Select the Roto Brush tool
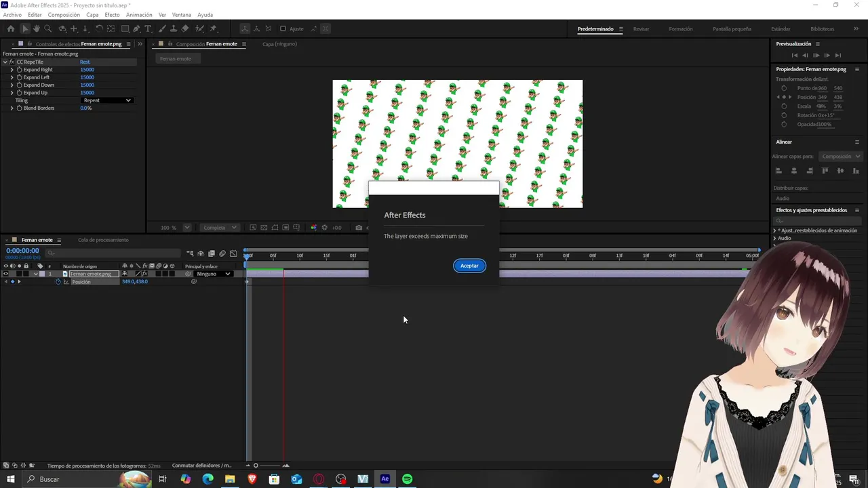 click(200, 28)
